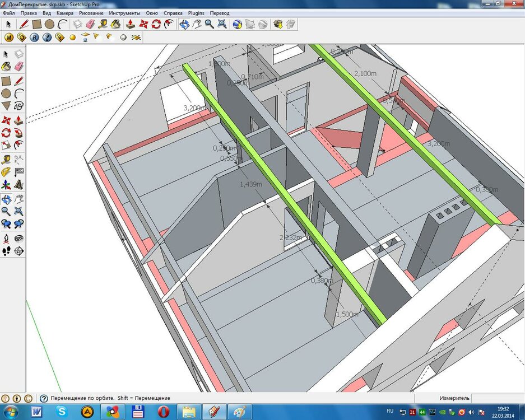Choose the Protractor tool
The width and height of the screenshot is (525, 420).
pyautogui.click(x=6, y=172)
